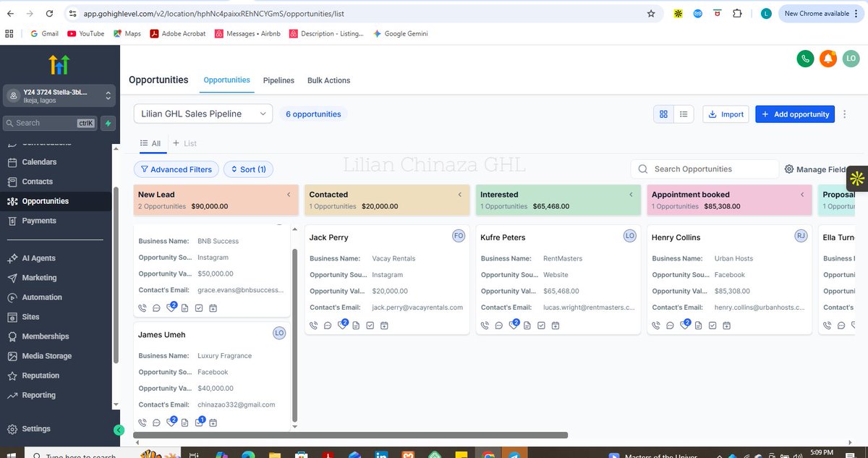Open the Sort (1) options
Image resolution: width=868 pixels, height=458 pixels.
coord(248,169)
